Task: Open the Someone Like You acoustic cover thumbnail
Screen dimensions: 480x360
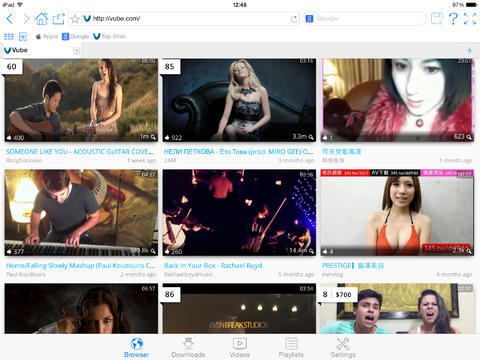Action: coord(81,100)
